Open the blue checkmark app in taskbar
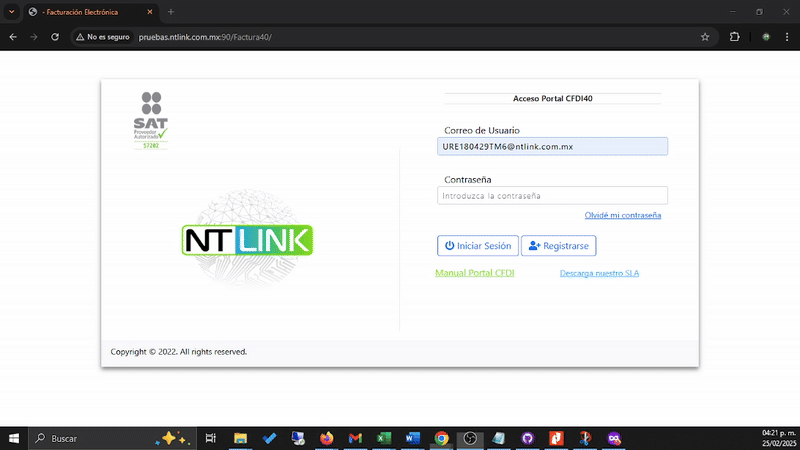Viewport: 800px width, 450px height. point(269,438)
